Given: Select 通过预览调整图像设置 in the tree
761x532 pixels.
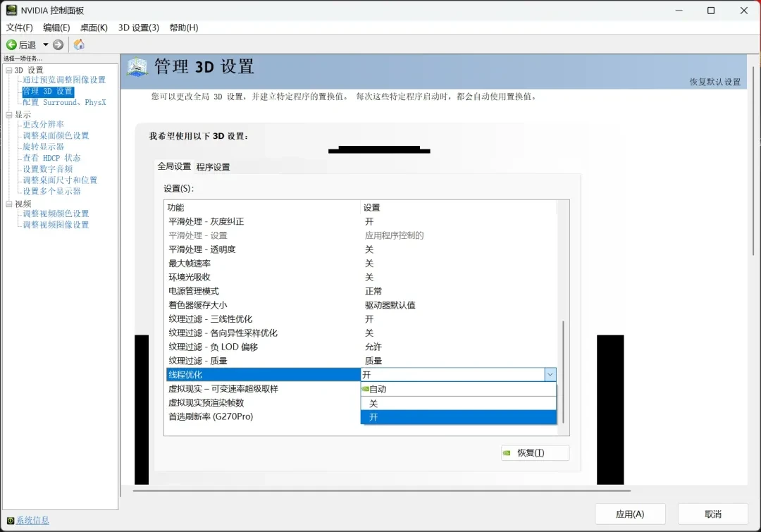Looking at the screenshot, I should click(64, 80).
